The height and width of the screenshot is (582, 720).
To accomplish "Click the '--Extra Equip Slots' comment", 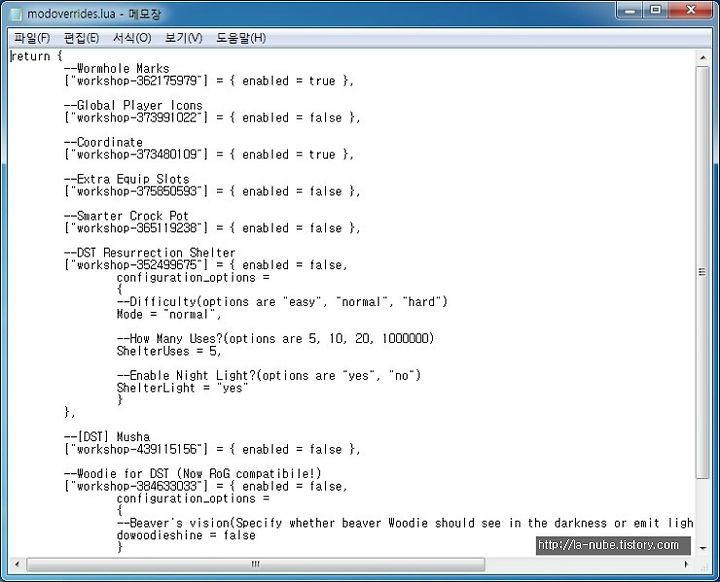I will click(127, 179).
